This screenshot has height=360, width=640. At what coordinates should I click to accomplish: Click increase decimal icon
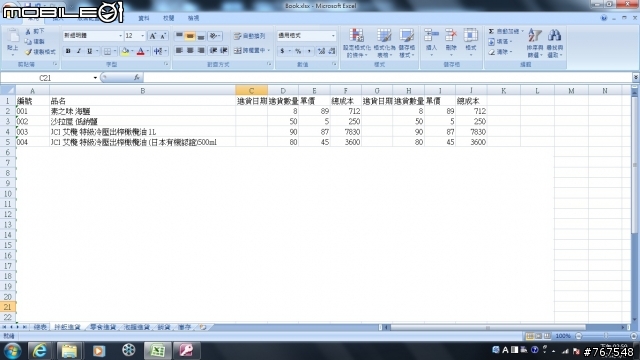pyautogui.click(x=321, y=51)
